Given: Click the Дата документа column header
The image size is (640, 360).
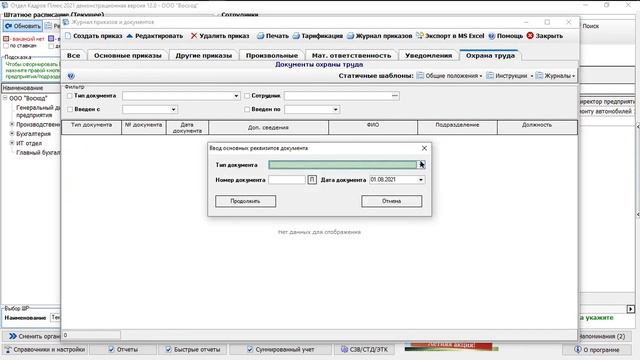Looking at the screenshot, I should coord(187,127).
